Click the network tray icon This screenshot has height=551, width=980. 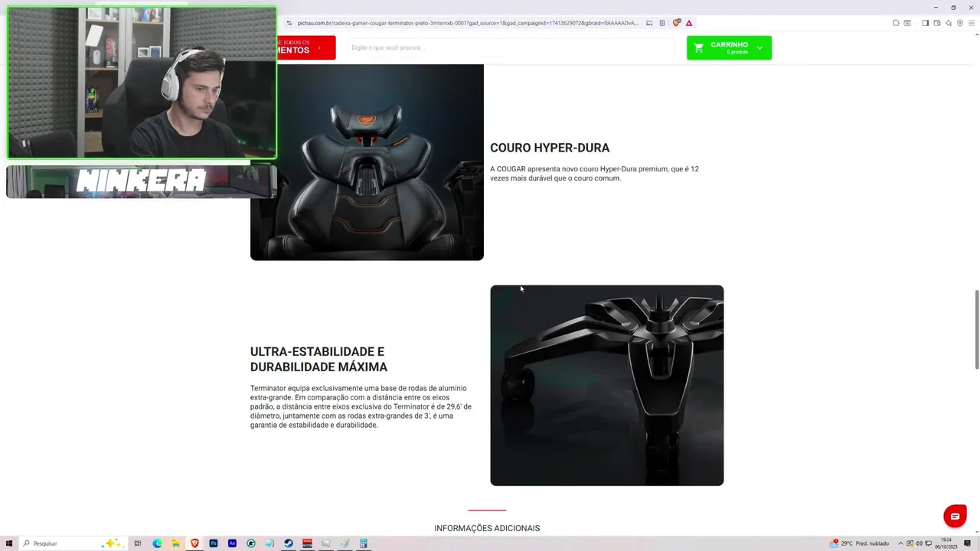928,543
